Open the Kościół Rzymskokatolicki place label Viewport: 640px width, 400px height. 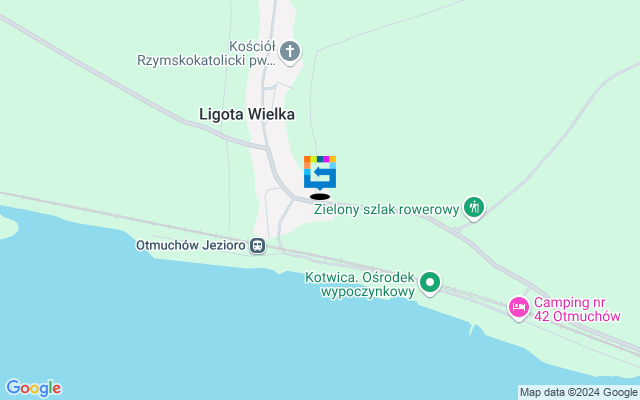[206, 53]
